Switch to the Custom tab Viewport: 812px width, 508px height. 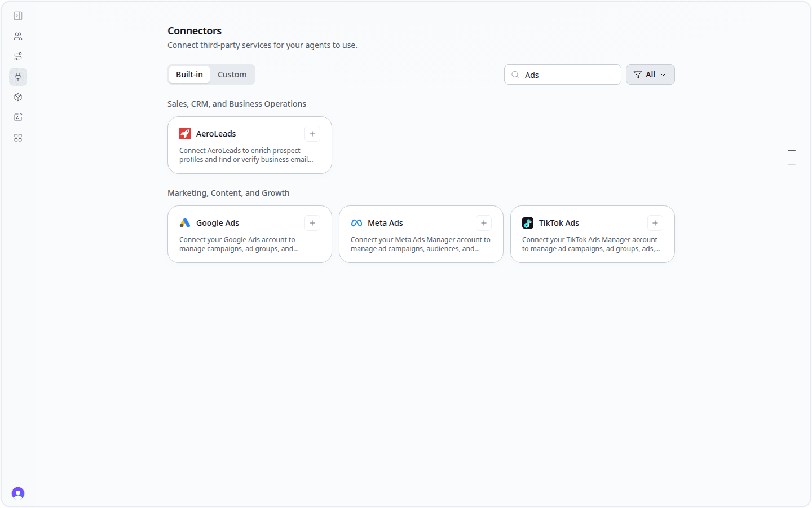pyautogui.click(x=232, y=75)
